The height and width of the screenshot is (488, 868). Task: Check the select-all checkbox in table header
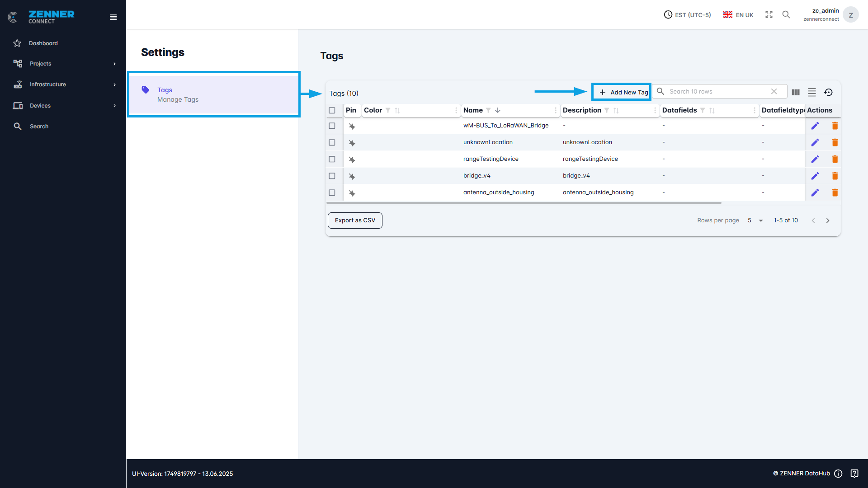[333, 110]
